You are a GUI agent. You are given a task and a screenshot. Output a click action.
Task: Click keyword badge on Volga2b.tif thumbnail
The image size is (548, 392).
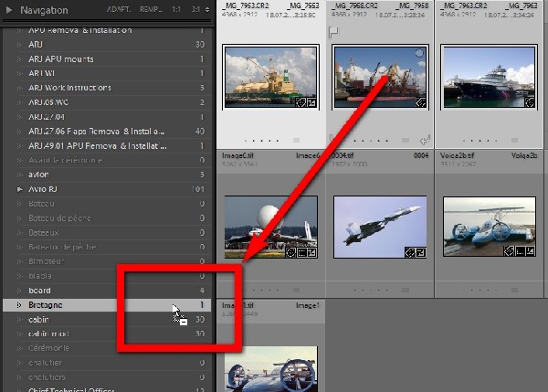click(x=510, y=251)
